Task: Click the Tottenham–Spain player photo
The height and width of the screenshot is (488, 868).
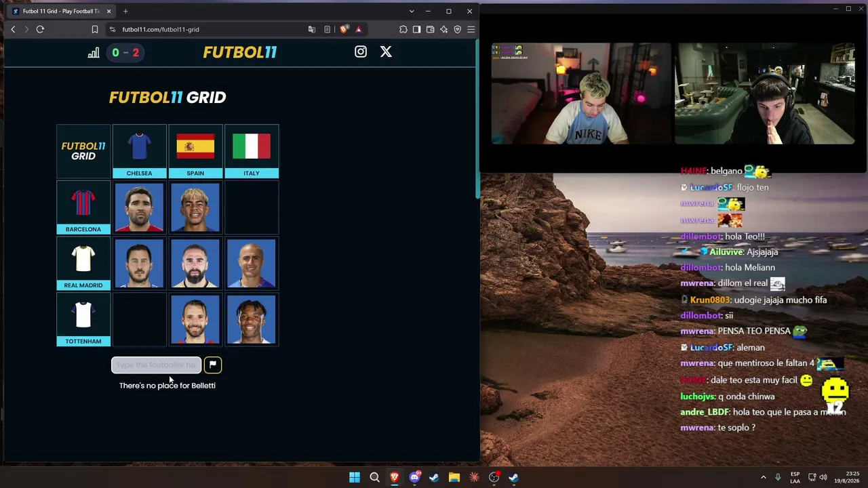Action: [195, 320]
